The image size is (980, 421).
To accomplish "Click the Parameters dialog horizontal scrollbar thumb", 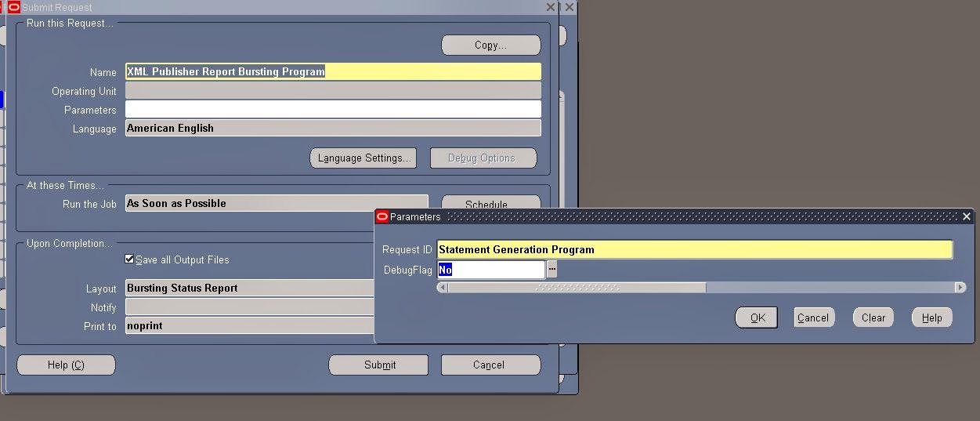I will tap(577, 288).
